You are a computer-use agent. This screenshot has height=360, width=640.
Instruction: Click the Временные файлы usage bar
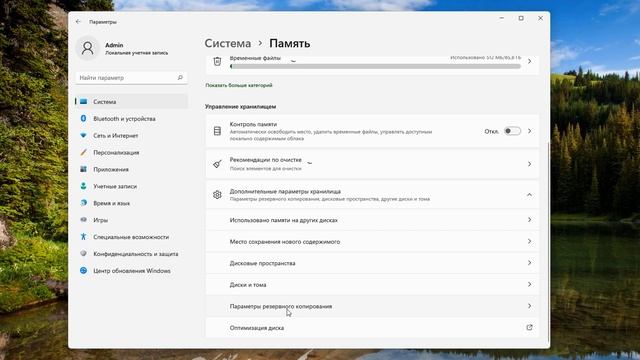376,66
